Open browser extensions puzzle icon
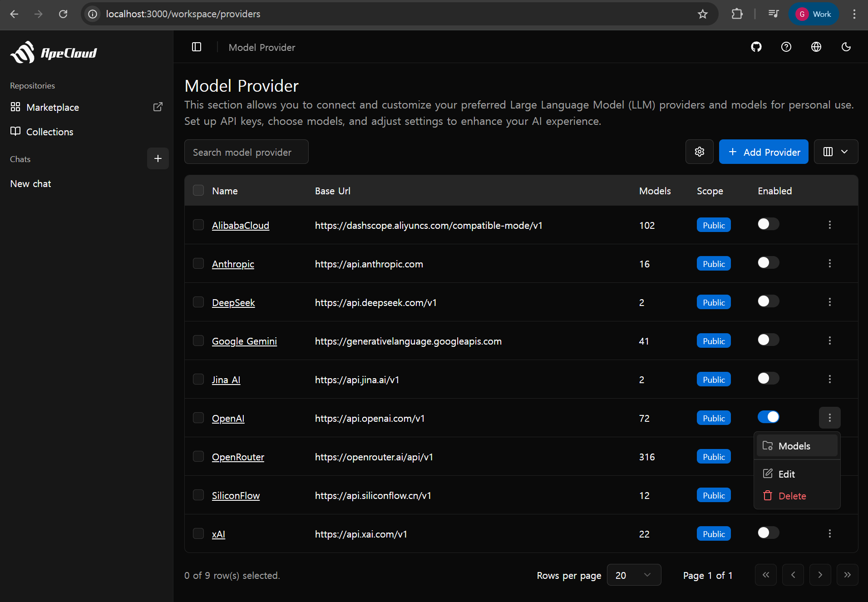Image resolution: width=868 pixels, height=602 pixels. pyautogui.click(x=737, y=14)
